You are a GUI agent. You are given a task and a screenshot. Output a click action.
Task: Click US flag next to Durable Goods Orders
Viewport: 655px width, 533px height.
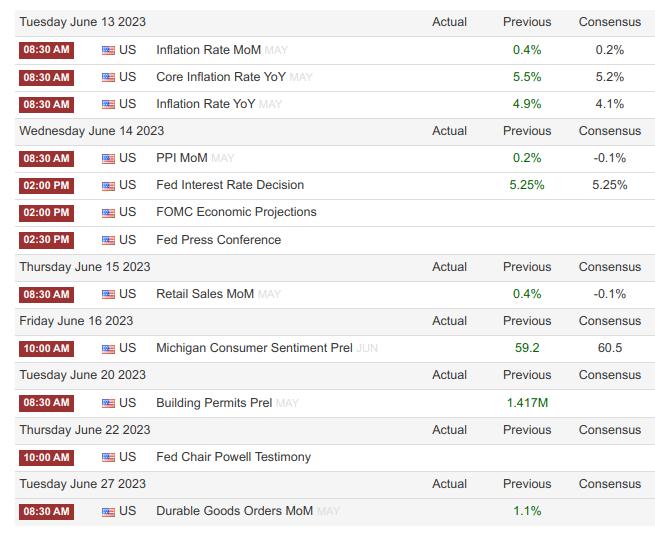coord(108,511)
